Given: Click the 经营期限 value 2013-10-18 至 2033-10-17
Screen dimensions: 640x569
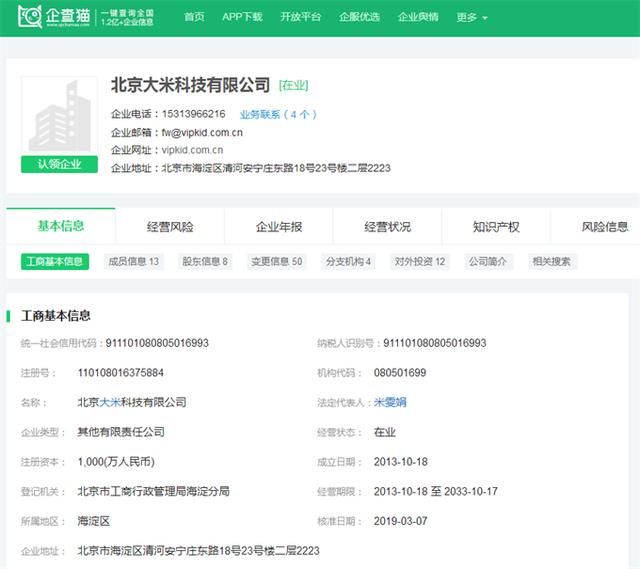Looking at the screenshot, I should click(x=436, y=491).
